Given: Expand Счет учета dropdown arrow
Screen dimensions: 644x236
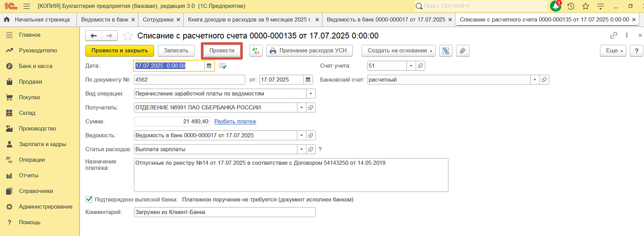Looking at the screenshot, I should click(411, 66).
